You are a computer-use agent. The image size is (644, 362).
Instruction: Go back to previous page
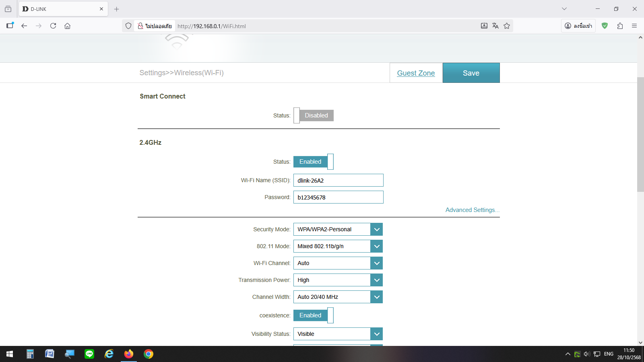tap(24, 26)
